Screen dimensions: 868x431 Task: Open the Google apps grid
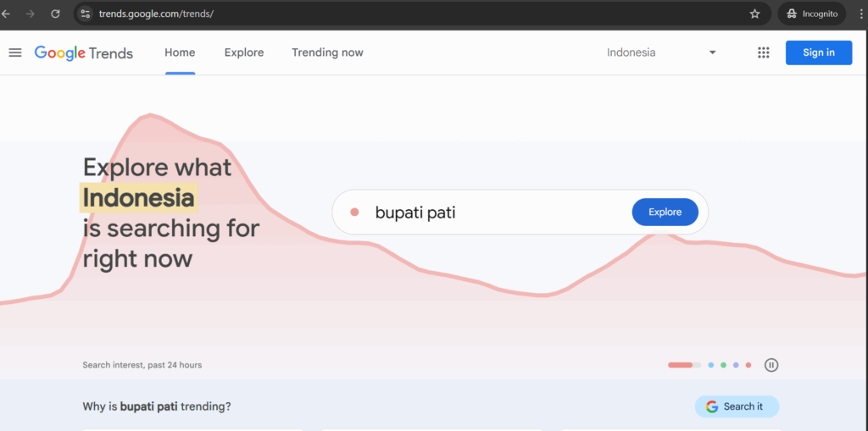coord(764,52)
